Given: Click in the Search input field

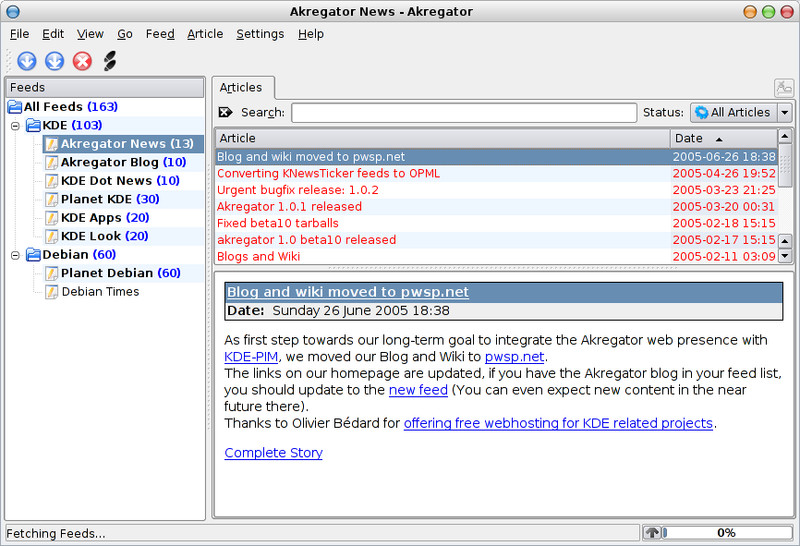Looking at the screenshot, I should pos(464,112).
